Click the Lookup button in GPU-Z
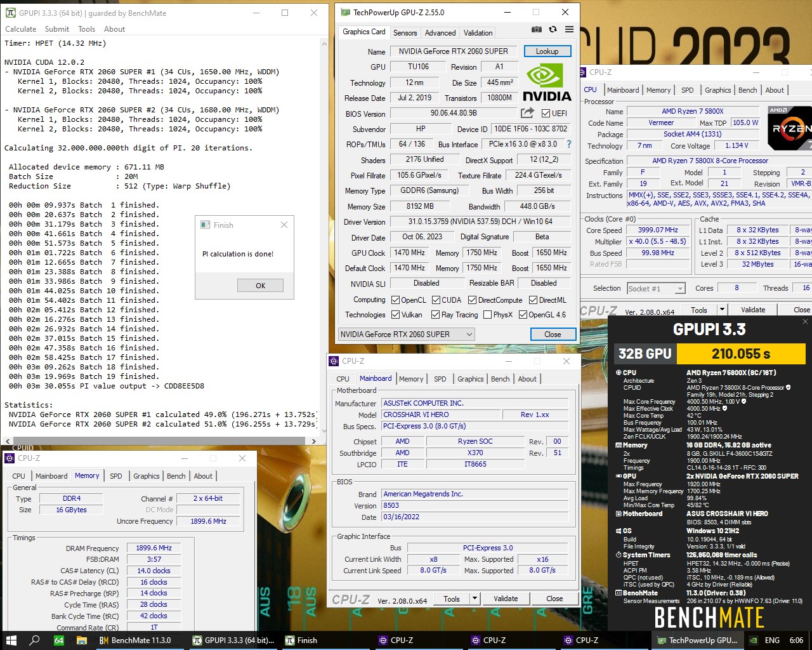The image size is (812, 650). tap(547, 51)
